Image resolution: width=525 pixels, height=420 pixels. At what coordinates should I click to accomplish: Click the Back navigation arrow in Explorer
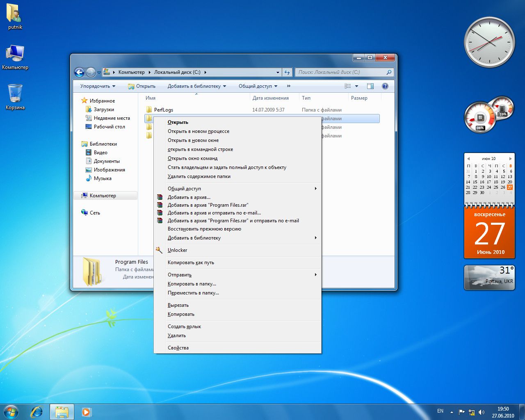pyautogui.click(x=79, y=73)
